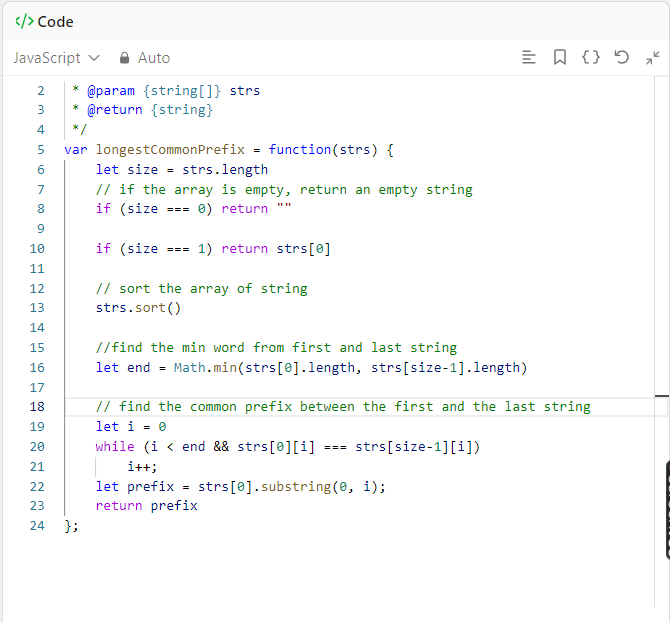670x622 pixels.
Task: Click the Code panel title
Action: (x=56, y=22)
